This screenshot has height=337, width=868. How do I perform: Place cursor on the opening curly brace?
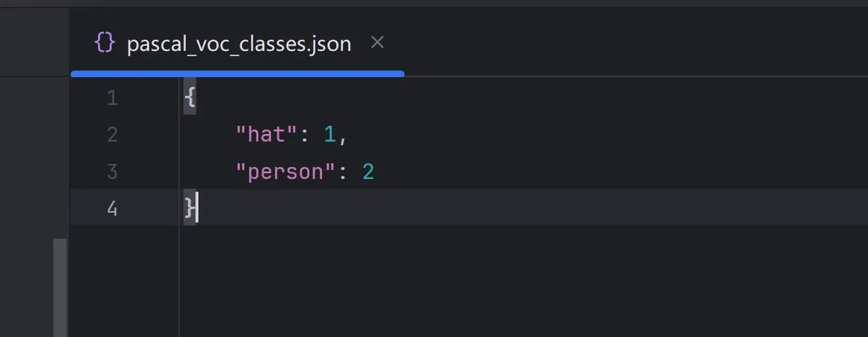(x=189, y=98)
